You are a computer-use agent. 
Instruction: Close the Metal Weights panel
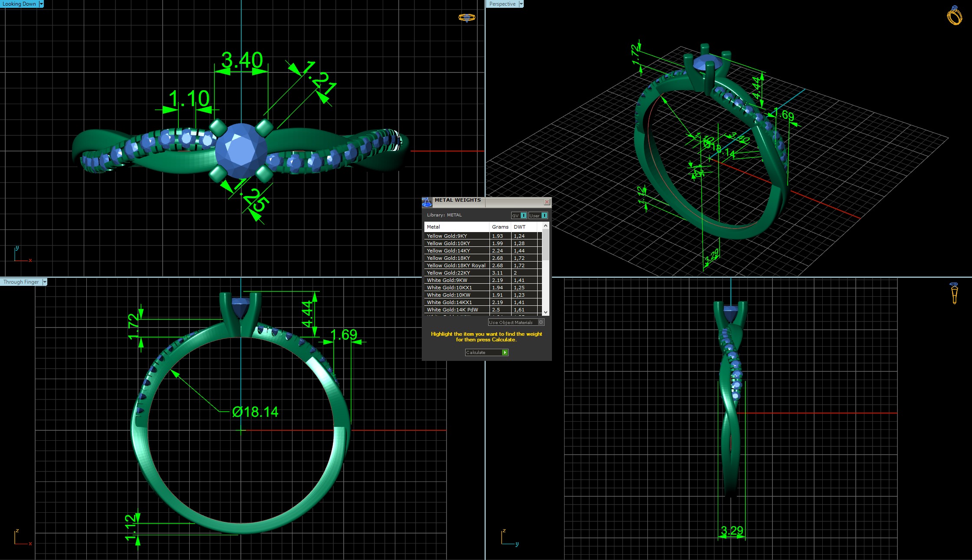[547, 202]
